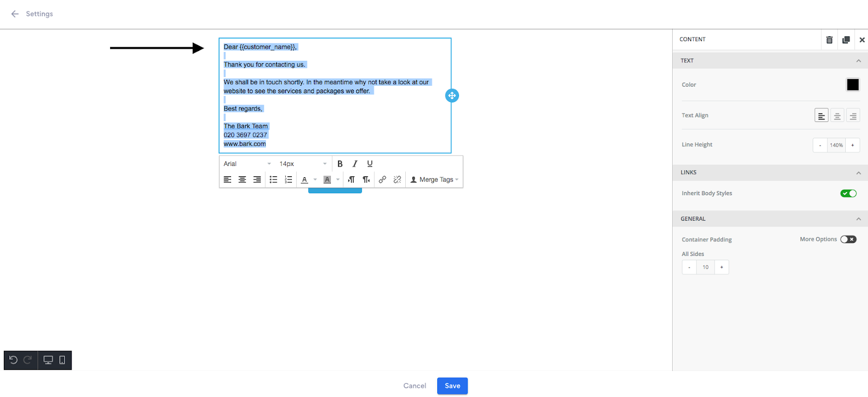Click the 'Thank you for contacting us.' line
The width and height of the screenshot is (868, 397).
(265, 65)
